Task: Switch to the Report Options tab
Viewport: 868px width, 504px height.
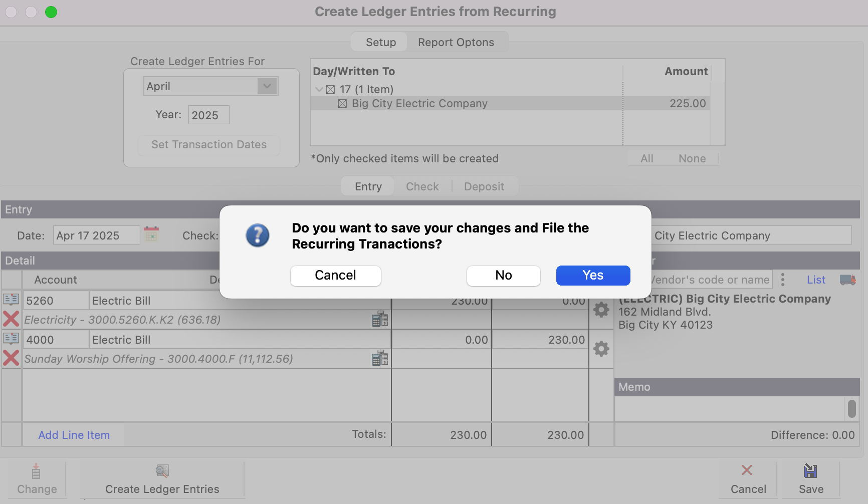Action: [x=456, y=43]
